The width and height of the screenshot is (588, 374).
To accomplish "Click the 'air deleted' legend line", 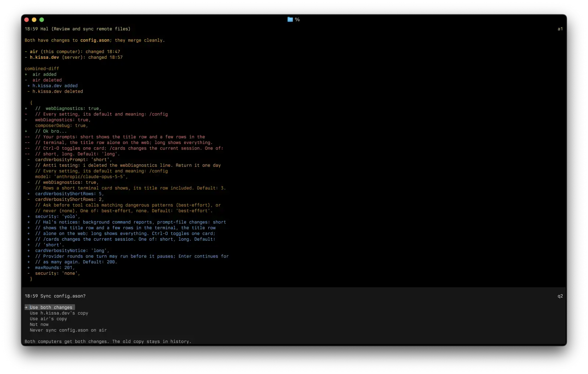I will pos(43,80).
